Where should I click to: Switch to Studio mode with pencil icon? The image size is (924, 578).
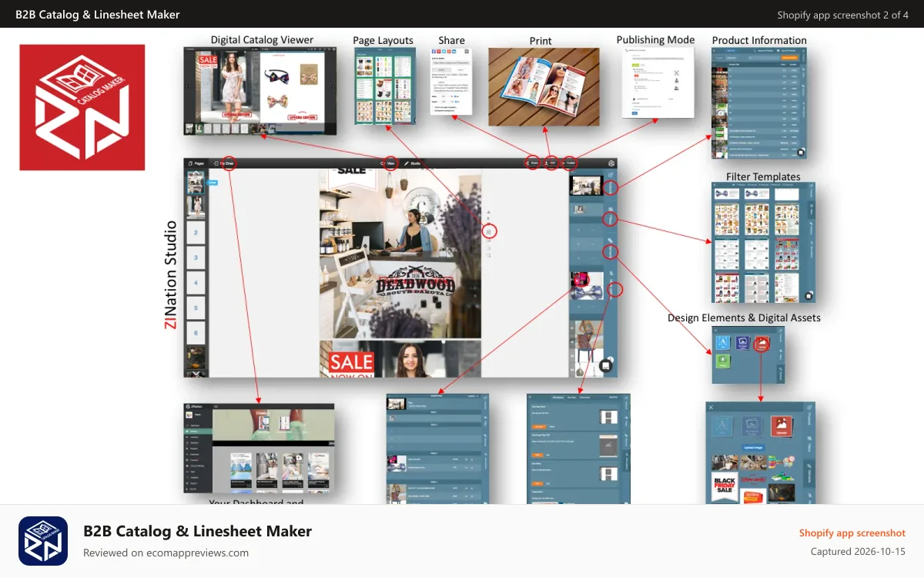pos(413,163)
